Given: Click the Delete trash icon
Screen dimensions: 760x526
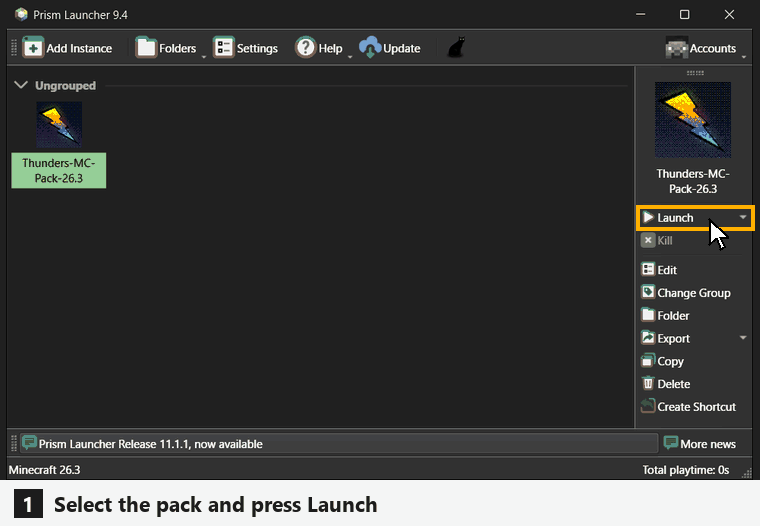Looking at the screenshot, I should [x=648, y=383].
